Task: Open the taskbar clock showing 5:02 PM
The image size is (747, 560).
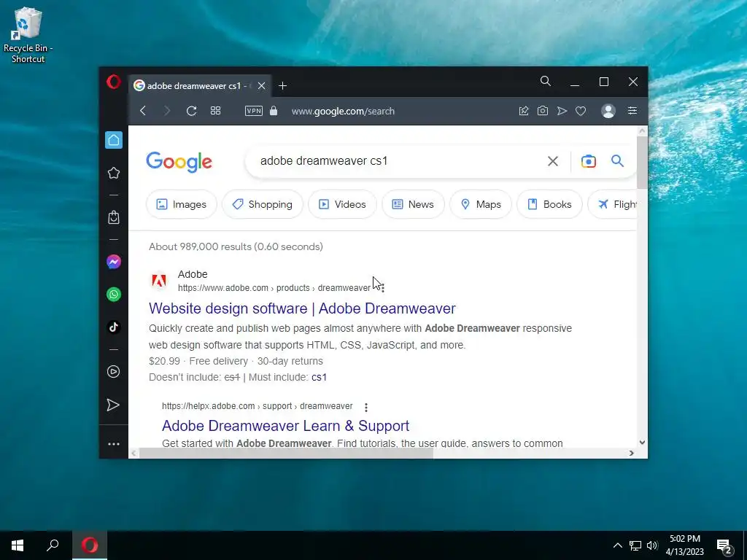Action: [684, 545]
